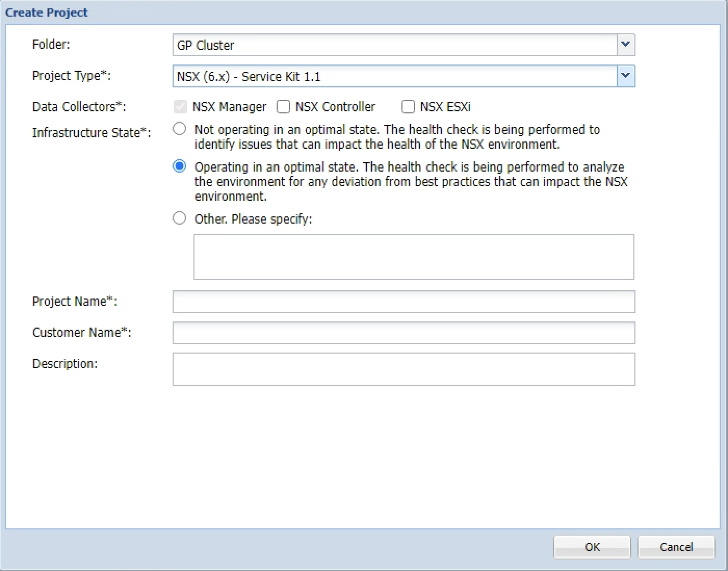Viewport: 728px width, 571px height.
Task: Select 'Not operating in an optimal state' option
Action: tap(179, 128)
